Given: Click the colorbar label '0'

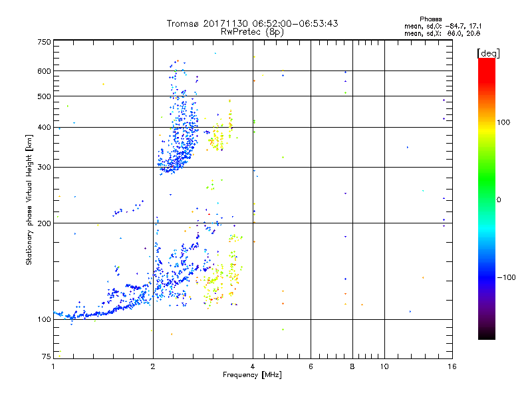Looking at the screenshot, I should pos(498,199).
